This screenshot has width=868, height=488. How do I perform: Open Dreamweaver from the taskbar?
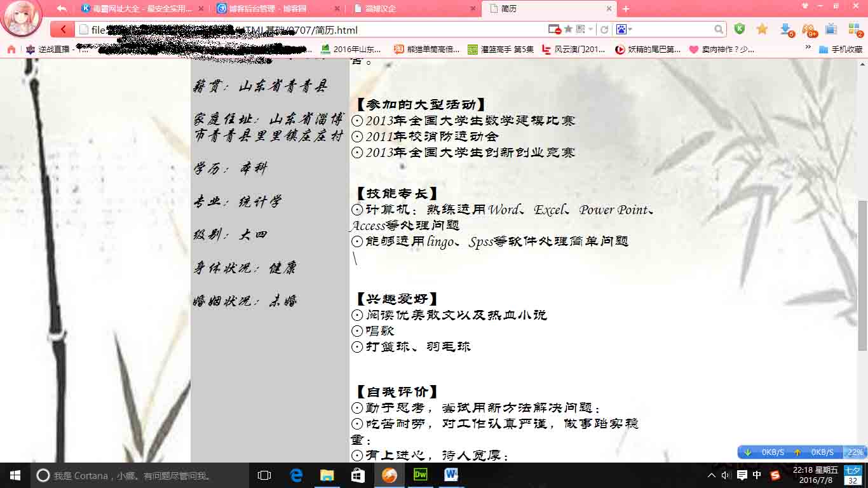tap(420, 475)
